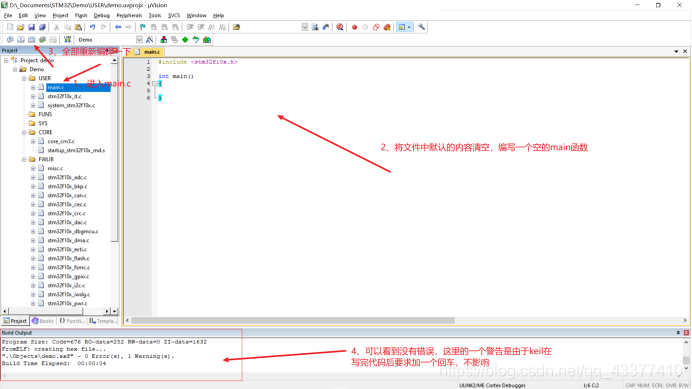Click 'ULINK2/ME Cortex Debugger' in status bar

[x=492, y=385]
